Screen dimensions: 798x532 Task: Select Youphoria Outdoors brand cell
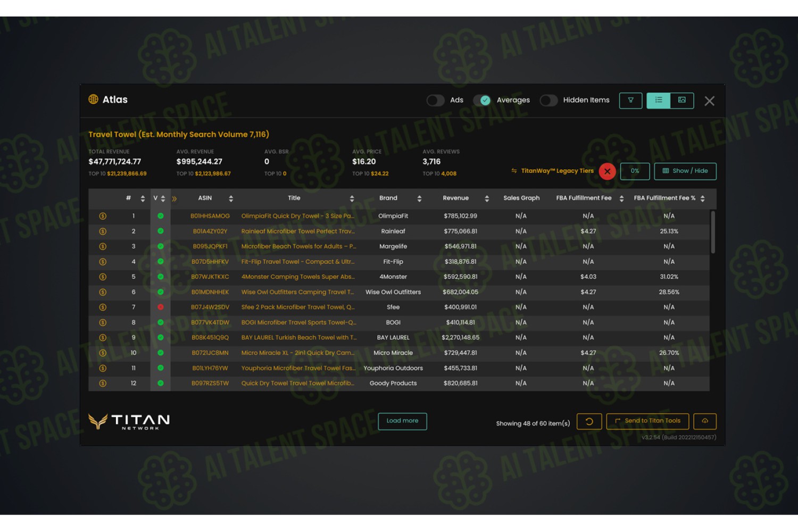point(393,368)
